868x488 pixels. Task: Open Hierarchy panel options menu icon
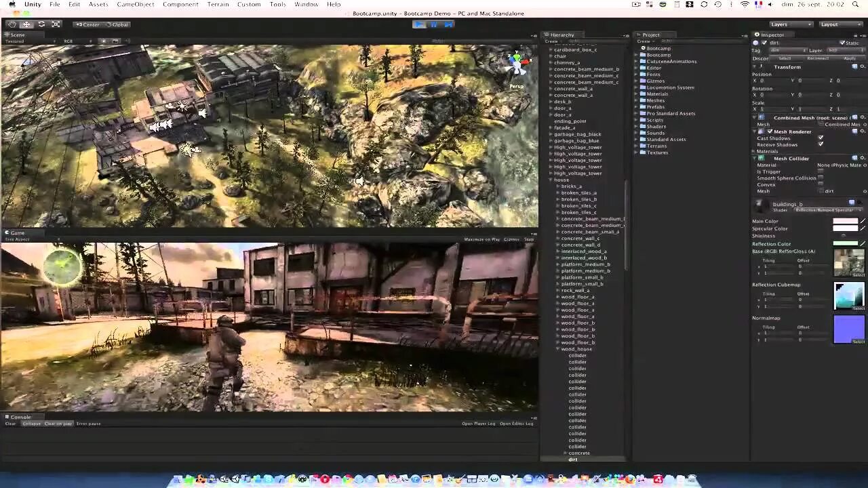625,35
